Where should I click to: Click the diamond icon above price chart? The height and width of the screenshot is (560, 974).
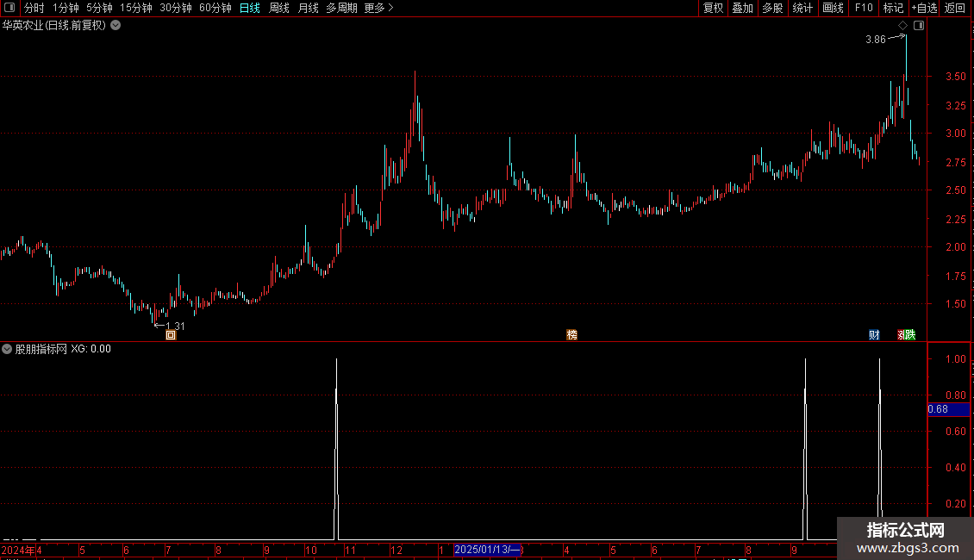click(x=903, y=26)
